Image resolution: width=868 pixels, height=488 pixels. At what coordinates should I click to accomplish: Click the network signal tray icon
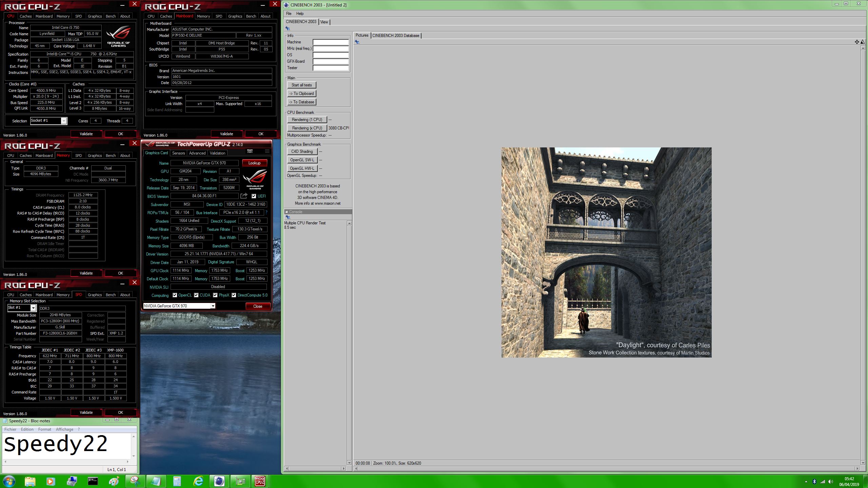click(822, 482)
